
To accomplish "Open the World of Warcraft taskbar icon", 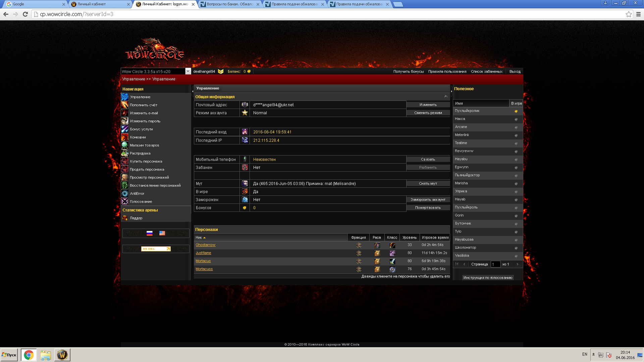I will 62,355.
